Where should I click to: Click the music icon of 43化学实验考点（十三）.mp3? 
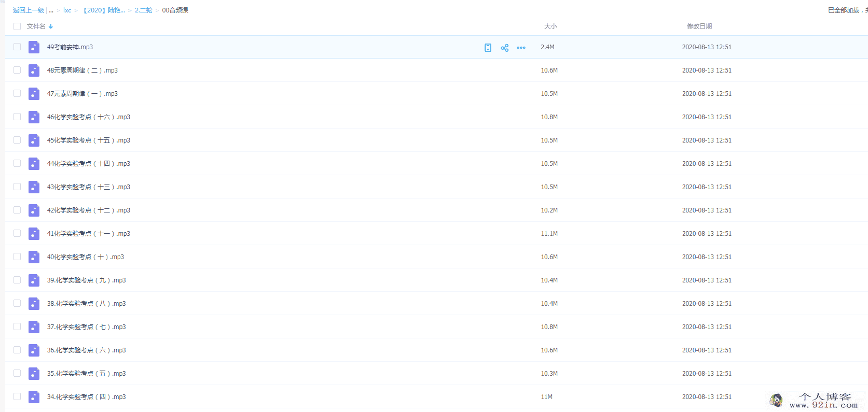point(34,187)
